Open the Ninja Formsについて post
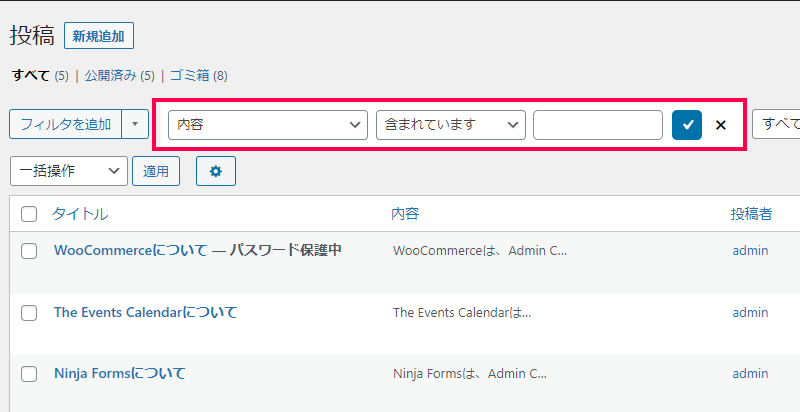This screenshot has height=412, width=800. (120, 373)
